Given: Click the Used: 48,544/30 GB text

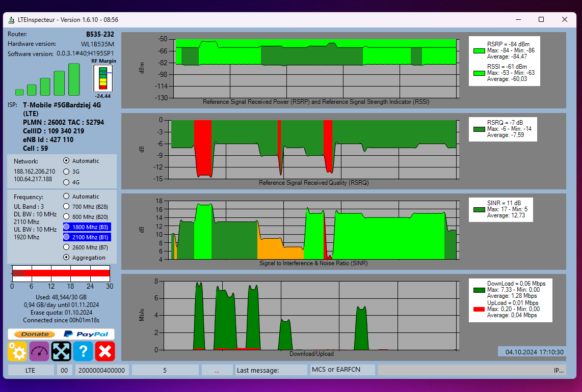Looking at the screenshot, I should coord(61,297).
